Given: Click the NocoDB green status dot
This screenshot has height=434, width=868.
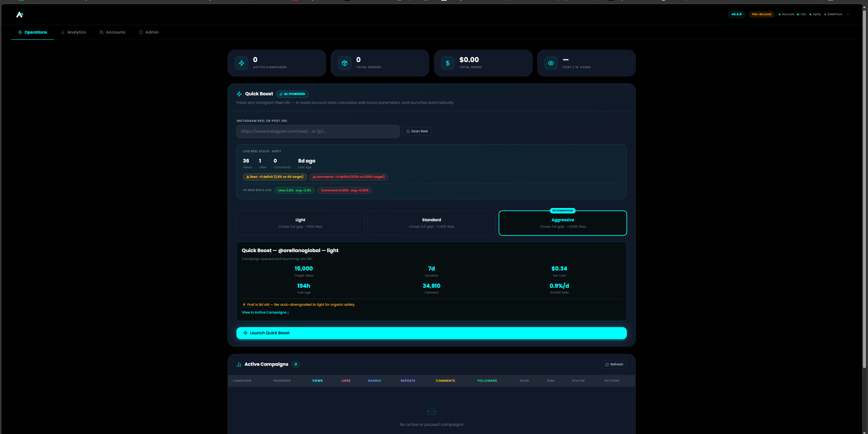Looking at the screenshot, I should (x=779, y=14).
